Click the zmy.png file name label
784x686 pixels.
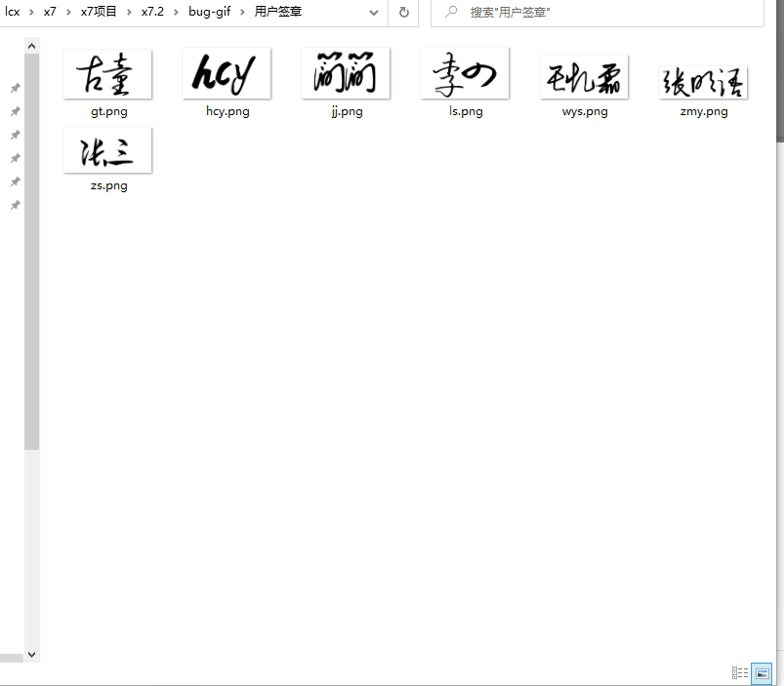704,111
